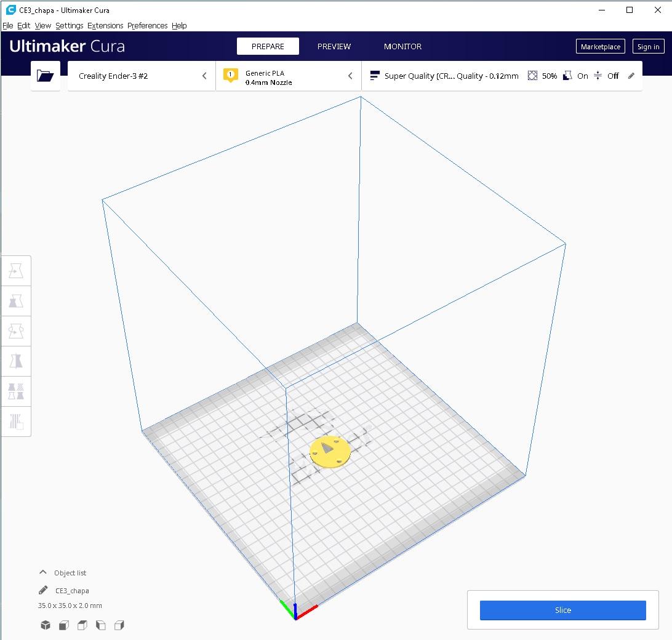
Task: Expand the Creality Ender-3 #2 printer selector
Action: click(142, 76)
